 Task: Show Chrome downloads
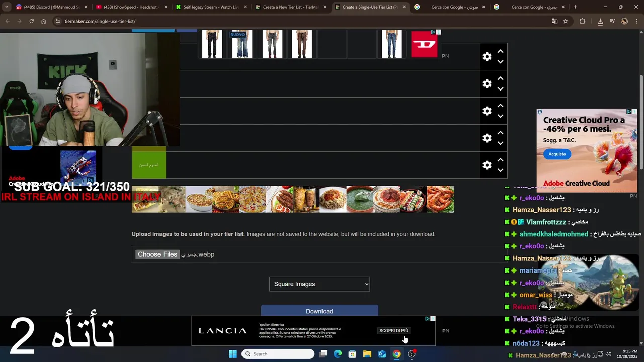click(600, 21)
